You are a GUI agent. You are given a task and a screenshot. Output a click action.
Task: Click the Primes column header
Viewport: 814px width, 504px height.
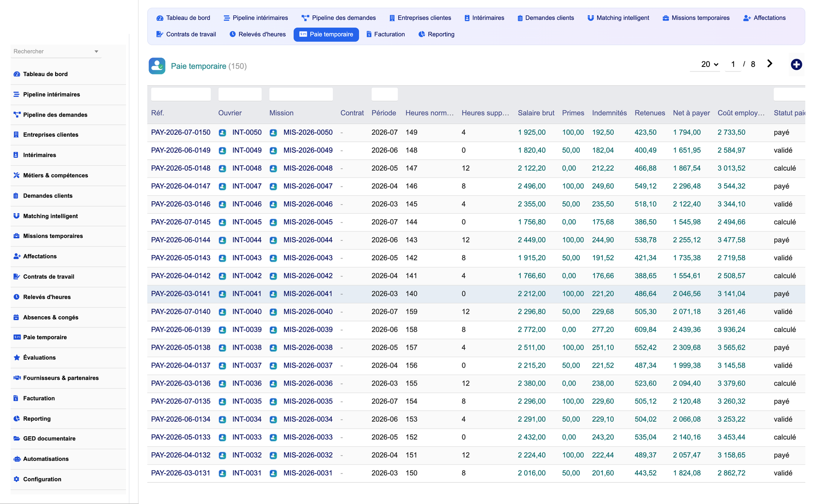(573, 113)
